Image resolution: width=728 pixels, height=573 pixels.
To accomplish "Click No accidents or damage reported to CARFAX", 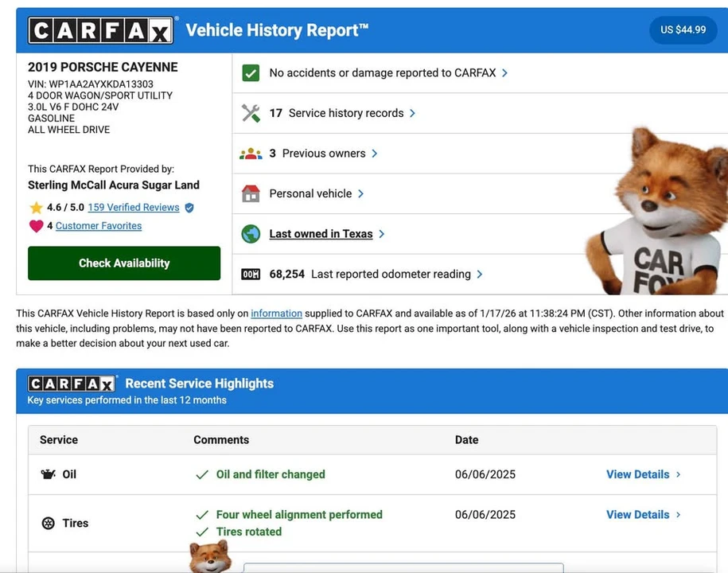I will (383, 73).
